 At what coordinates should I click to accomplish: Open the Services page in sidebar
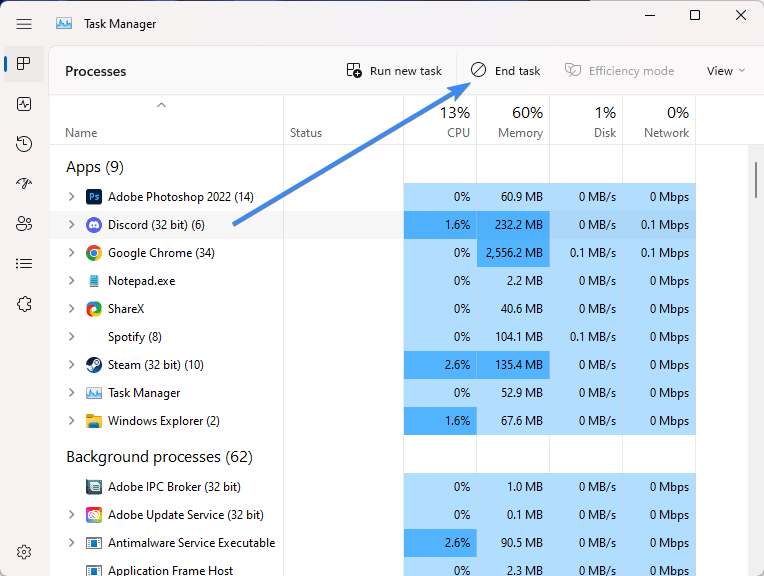tap(24, 304)
